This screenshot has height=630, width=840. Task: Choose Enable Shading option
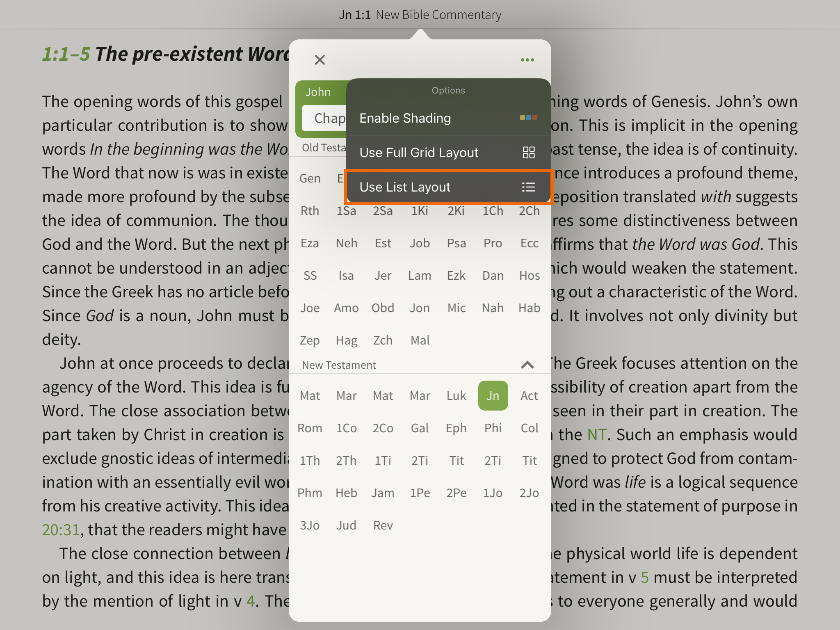click(x=448, y=118)
